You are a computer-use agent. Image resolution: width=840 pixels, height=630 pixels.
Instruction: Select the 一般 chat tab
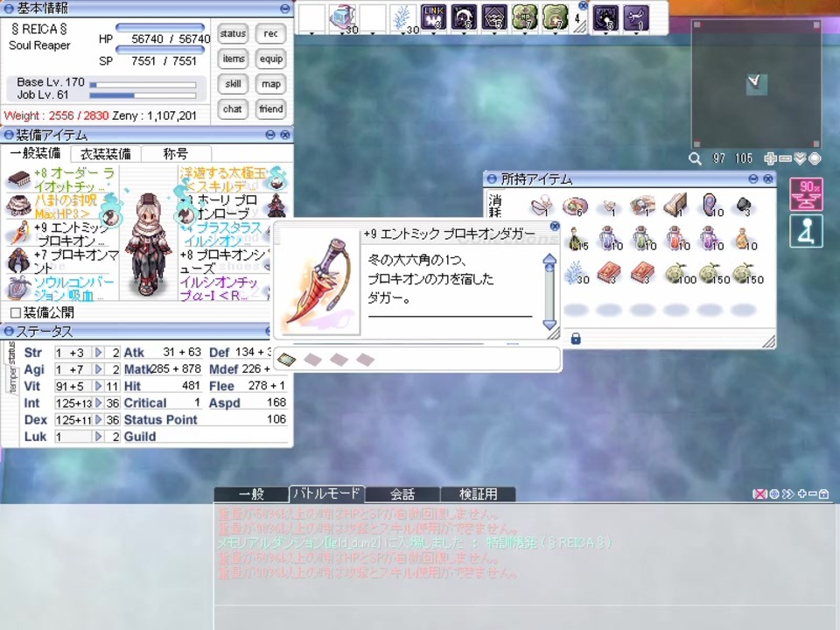click(x=251, y=493)
